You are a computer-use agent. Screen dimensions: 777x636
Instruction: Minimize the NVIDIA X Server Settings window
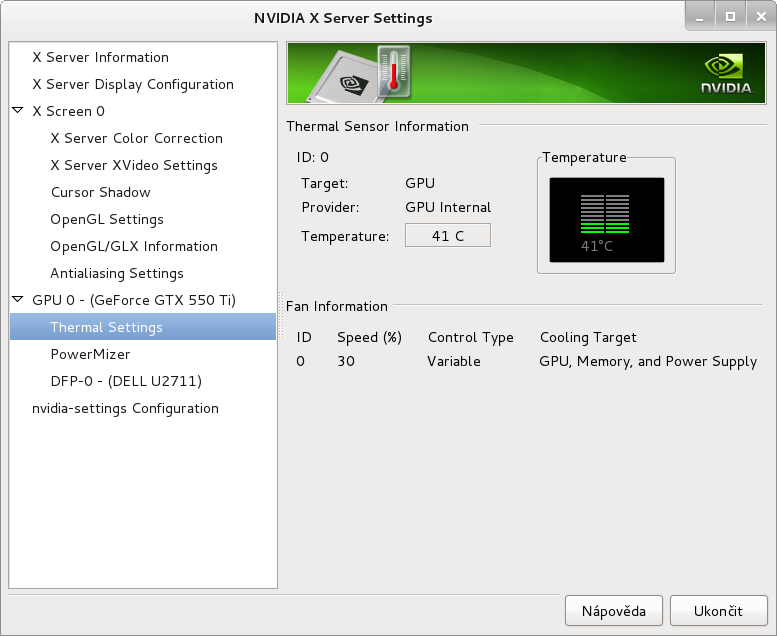coord(700,17)
